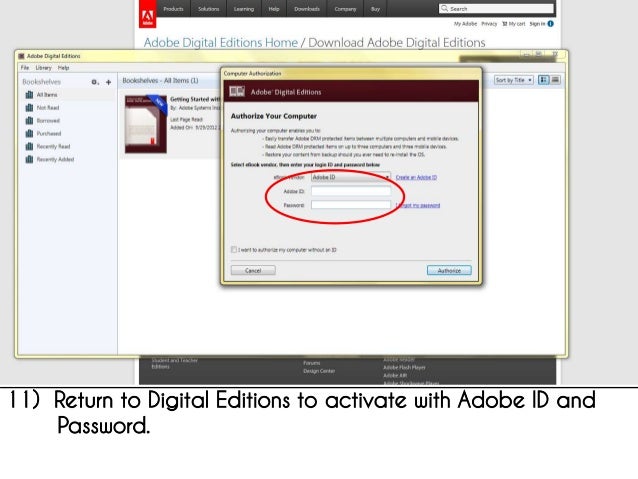This screenshot has width=638, height=479.
Task: Select the Borrowed bookshelf label
Action: [48, 121]
